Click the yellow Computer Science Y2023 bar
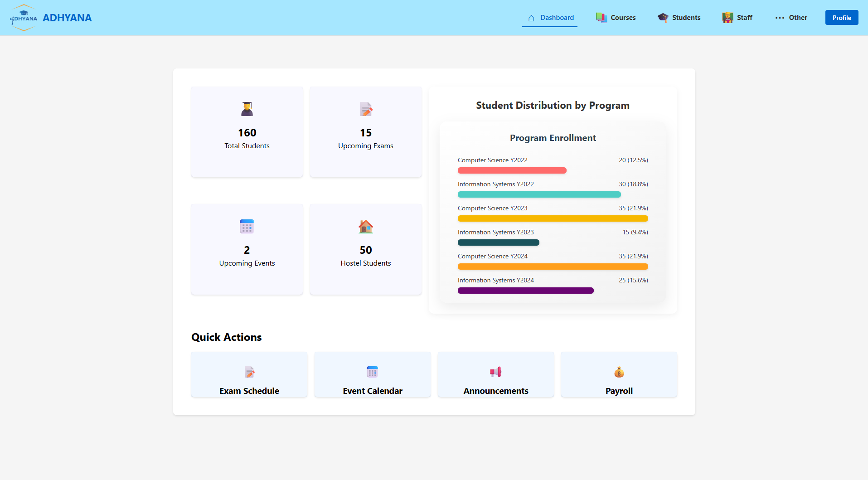868x480 pixels. tap(553, 218)
